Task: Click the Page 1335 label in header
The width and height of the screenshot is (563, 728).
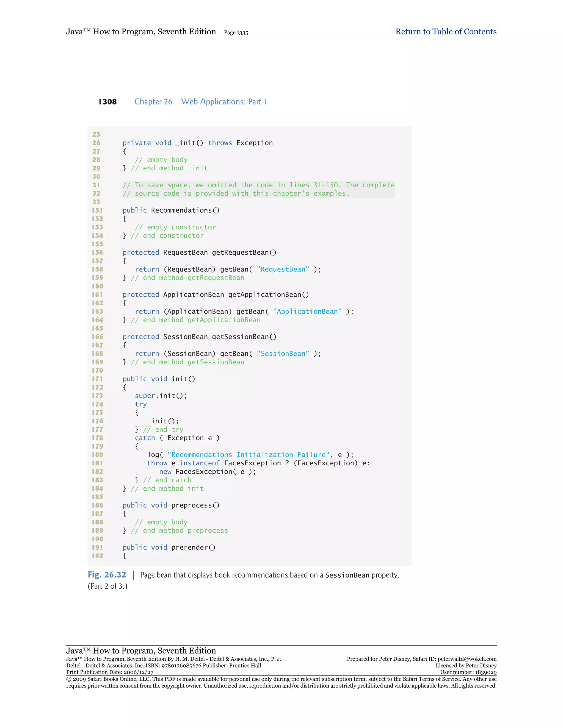Action: click(236, 33)
